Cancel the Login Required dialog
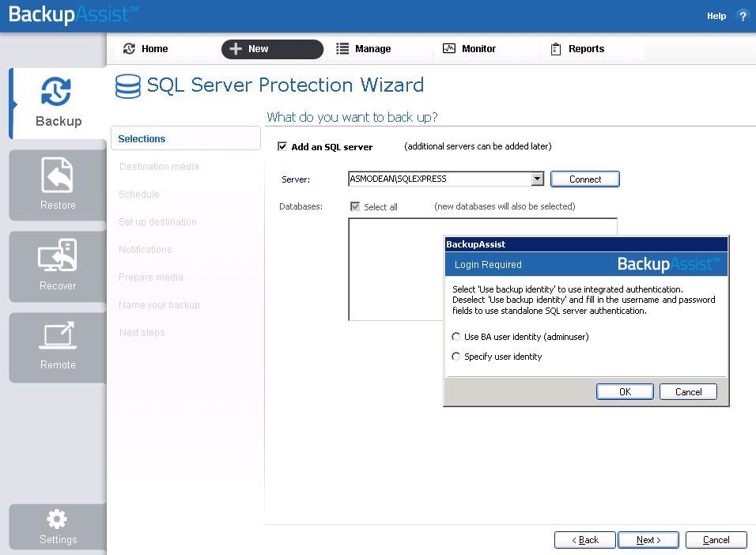 coord(688,392)
